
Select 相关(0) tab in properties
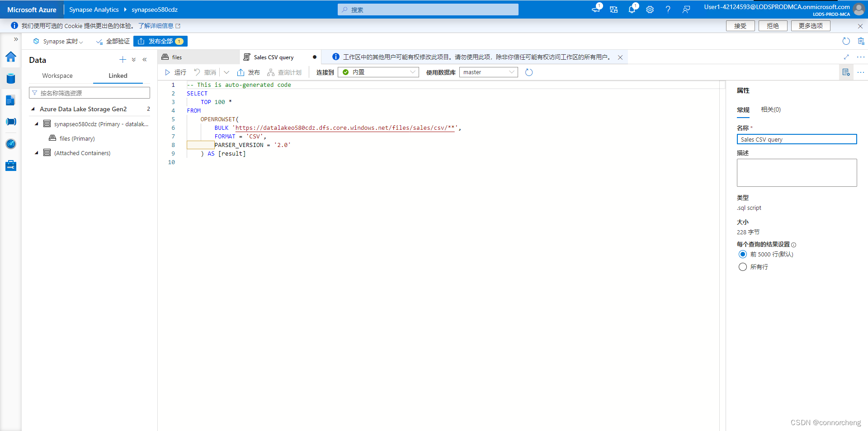pos(770,109)
